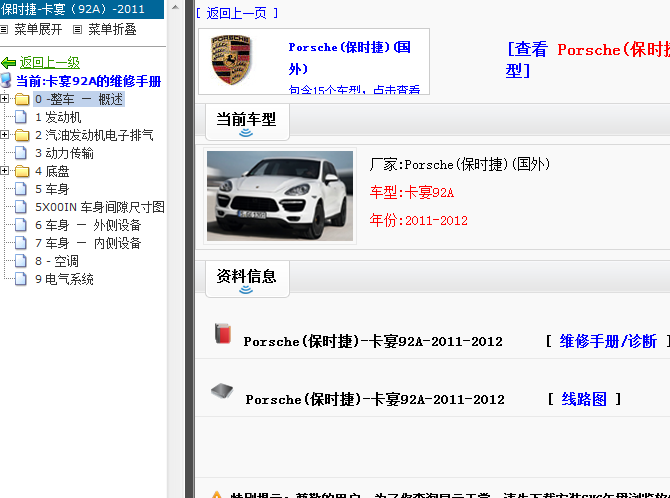The height and width of the screenshot is (498, 670).
Task: Click the green back arrow icon
Action: click(x=8, y=63)
